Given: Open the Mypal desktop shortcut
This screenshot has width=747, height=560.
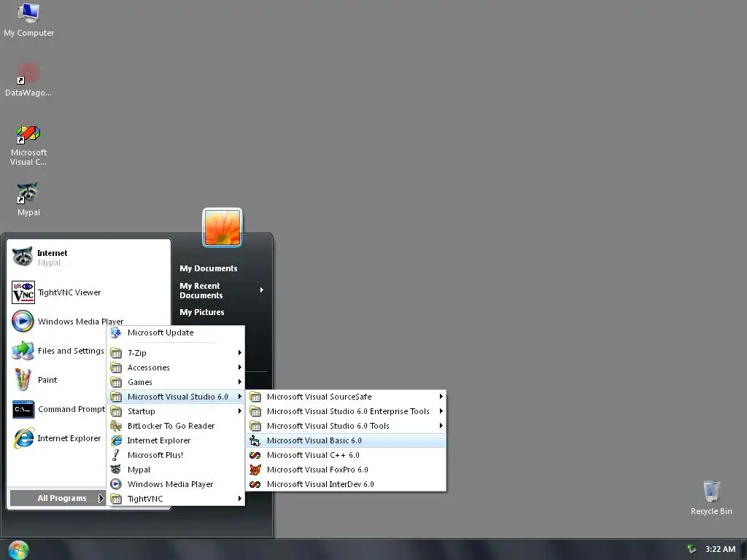Looking at the screenshot, I should (28, 199).
